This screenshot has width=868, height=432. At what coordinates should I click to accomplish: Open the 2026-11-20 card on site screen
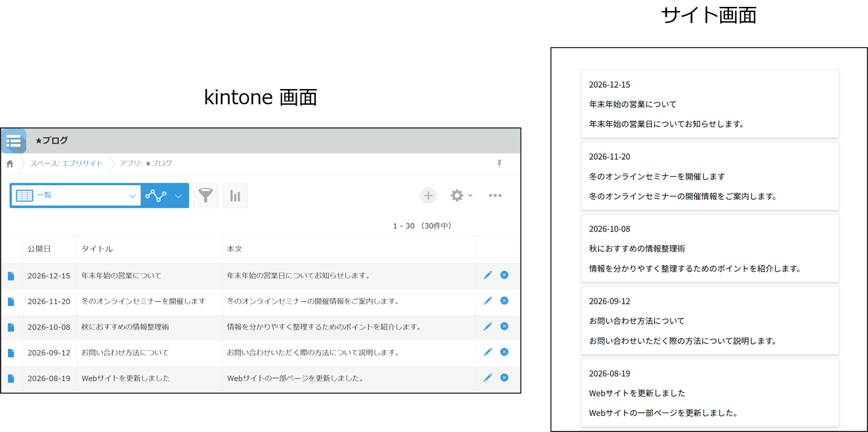click(x=710, y=176)
